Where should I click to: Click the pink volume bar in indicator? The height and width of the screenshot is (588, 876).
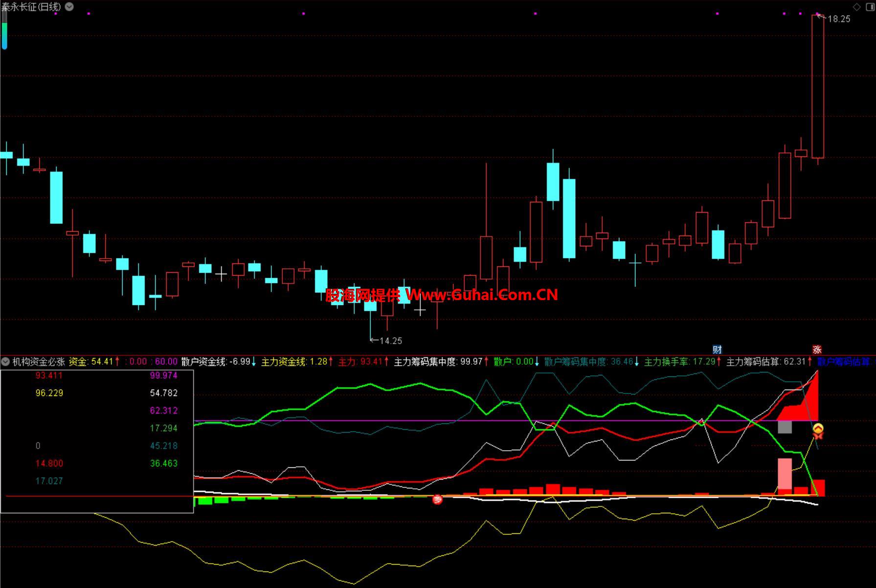[785, 473]
